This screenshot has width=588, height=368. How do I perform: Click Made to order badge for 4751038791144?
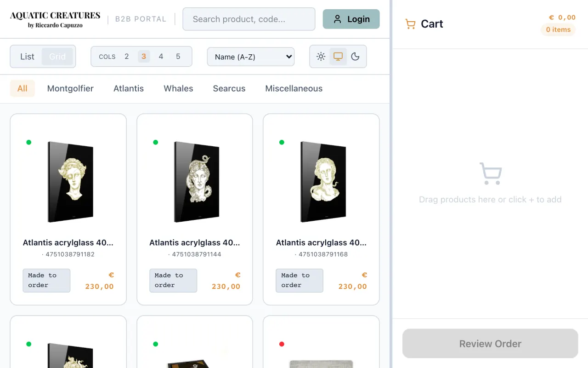tap(173, 281)
